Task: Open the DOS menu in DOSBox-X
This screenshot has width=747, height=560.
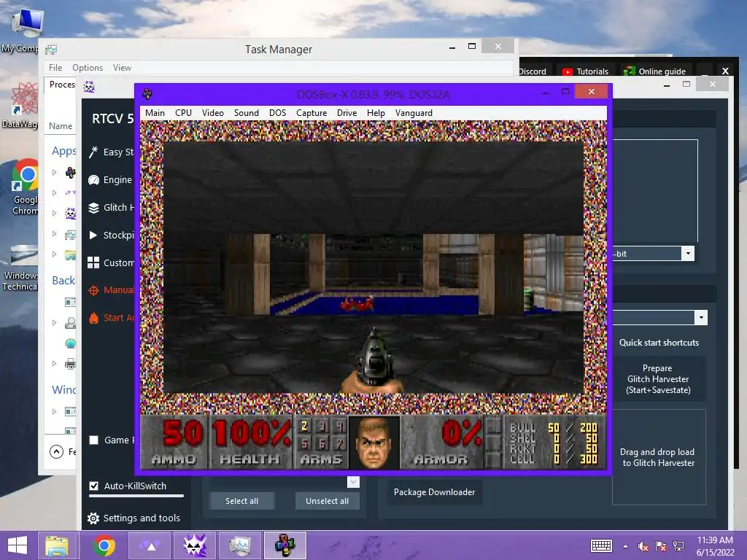Action: point(277,113)
